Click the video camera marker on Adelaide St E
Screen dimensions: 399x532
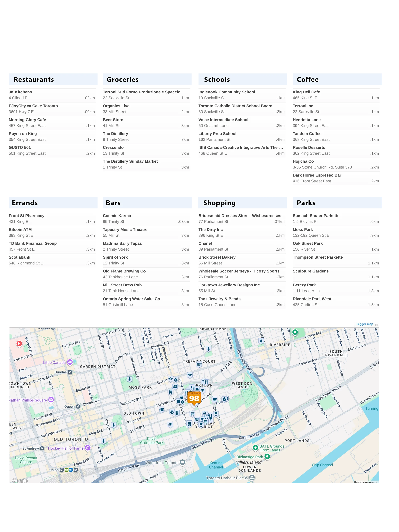162,409
